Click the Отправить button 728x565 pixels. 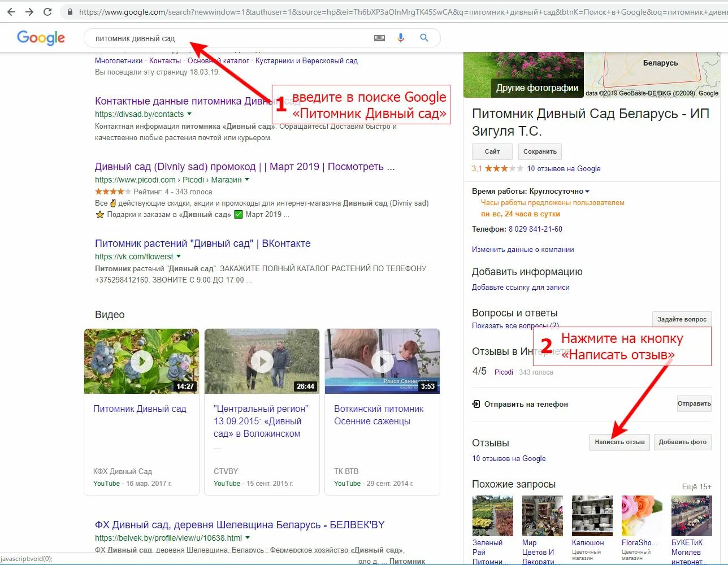[694, 403]
